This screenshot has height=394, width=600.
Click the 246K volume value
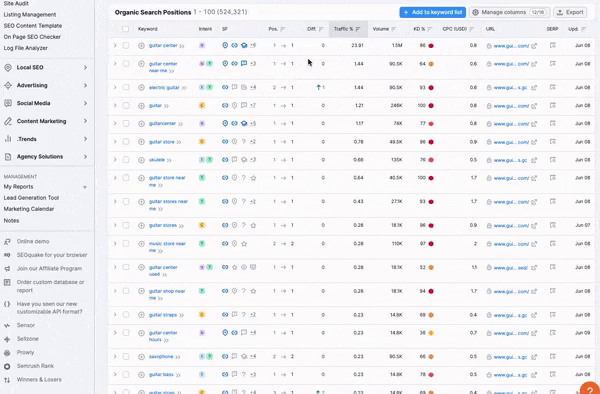coord(396,106)
